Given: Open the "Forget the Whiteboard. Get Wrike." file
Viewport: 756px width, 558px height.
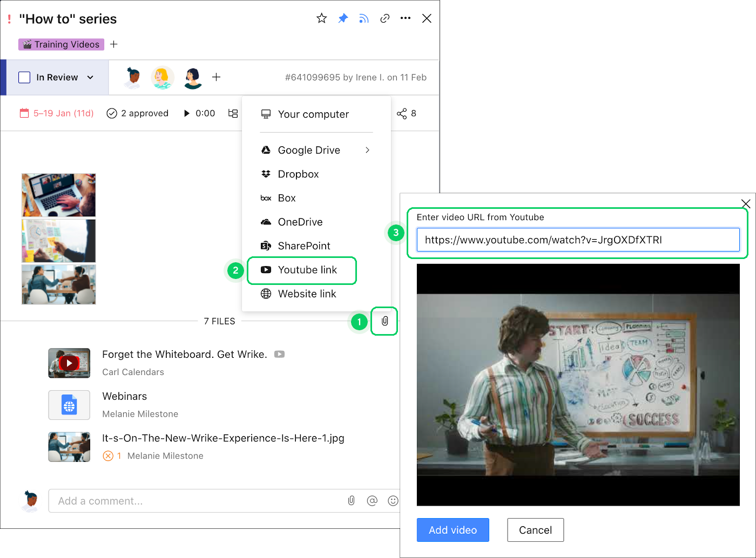Looking at the screenshot, I should tap(185, 354).
